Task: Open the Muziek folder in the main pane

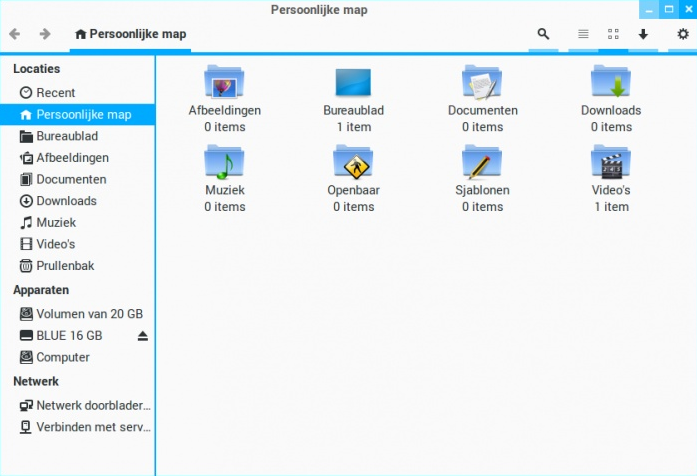Action: pyautogui.click(x=225, y=163)
